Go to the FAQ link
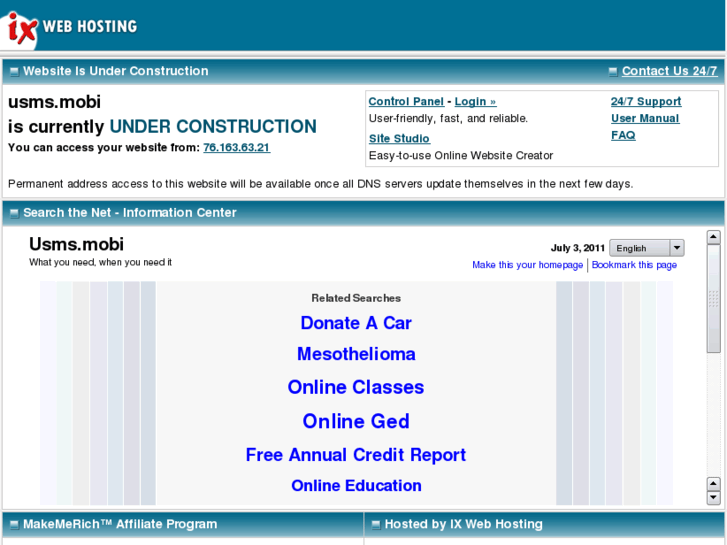 623,135
